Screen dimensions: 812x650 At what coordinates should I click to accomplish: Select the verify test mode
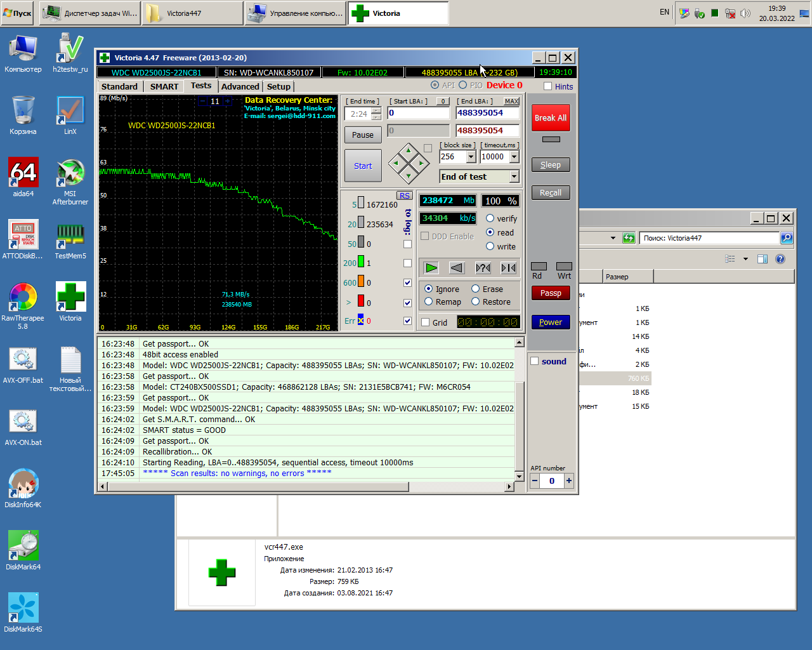pyautogui.click(x=490, y=218)
